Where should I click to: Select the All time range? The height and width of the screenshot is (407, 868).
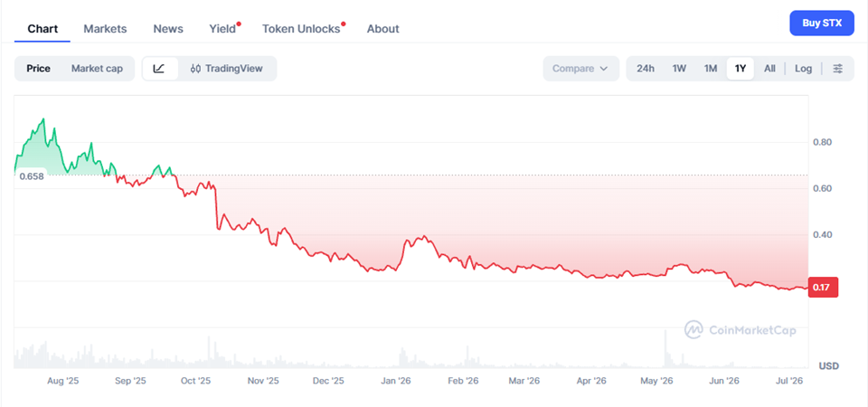pyautogui.click(x=769, y=69)
